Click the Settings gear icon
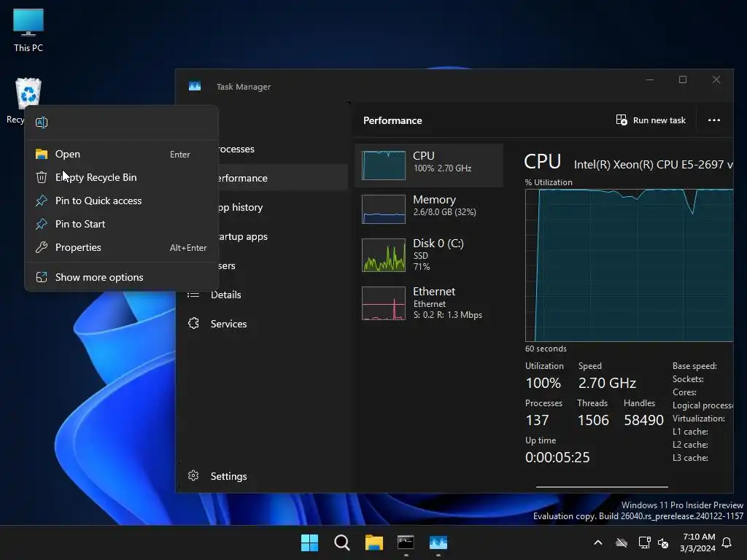Screen dimensions: 747x560 click(x=193, y=475)
